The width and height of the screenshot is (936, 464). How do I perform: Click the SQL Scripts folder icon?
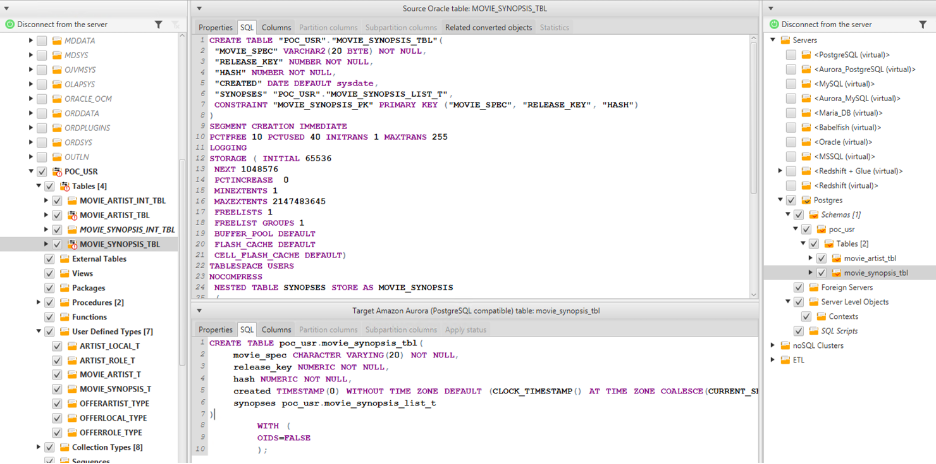pos(814,331)
